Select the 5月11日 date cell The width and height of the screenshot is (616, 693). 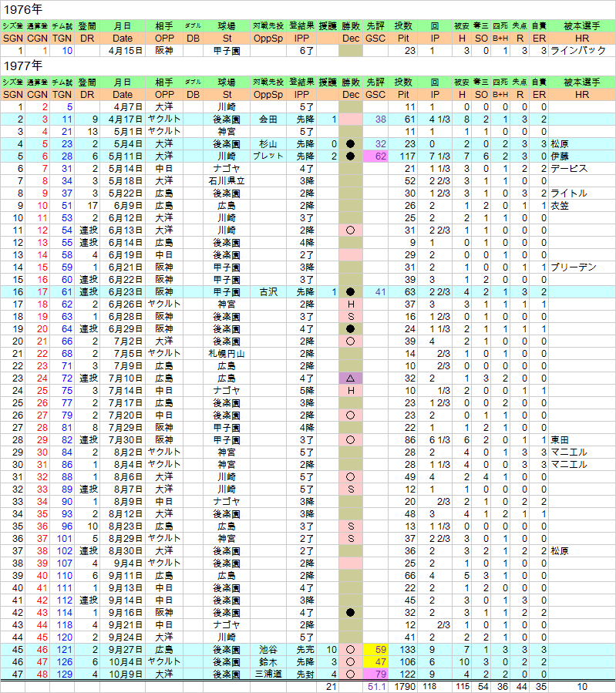[123, 156]
